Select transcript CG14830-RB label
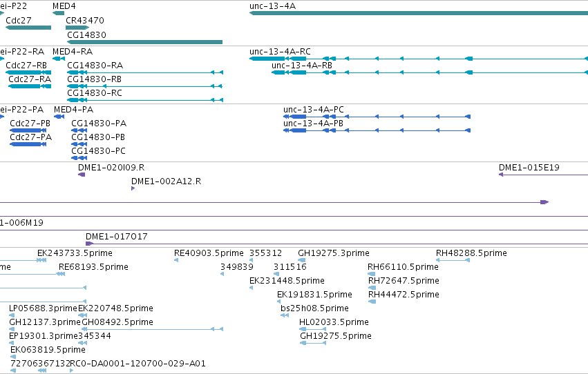This screenshot has height=374, width=588. 94,79
